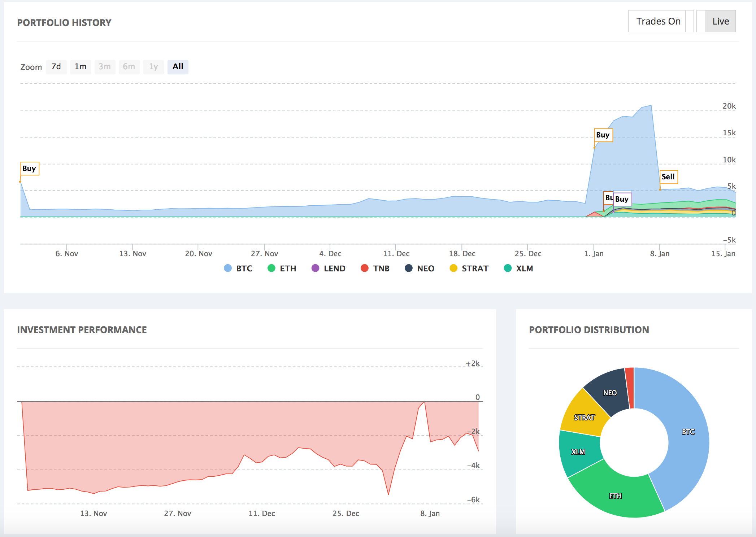The width and height of the screenshot is (756, 537).
Task: Click NEO dark legend marker
Action: click(x=409, y=268)
